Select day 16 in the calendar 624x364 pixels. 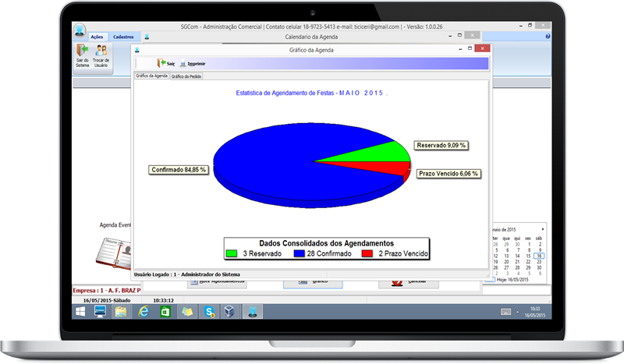[x=539, y=256]
